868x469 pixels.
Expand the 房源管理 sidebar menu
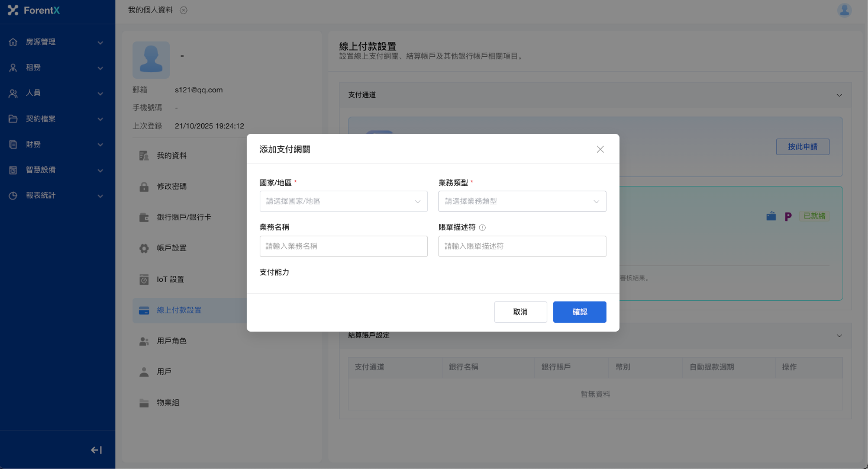click(57, 42)
